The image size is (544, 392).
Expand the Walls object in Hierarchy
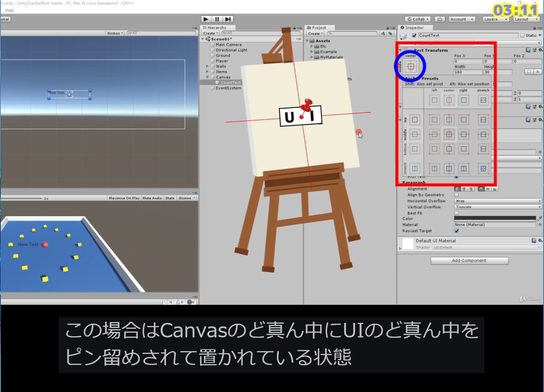[x=207, y=66]
